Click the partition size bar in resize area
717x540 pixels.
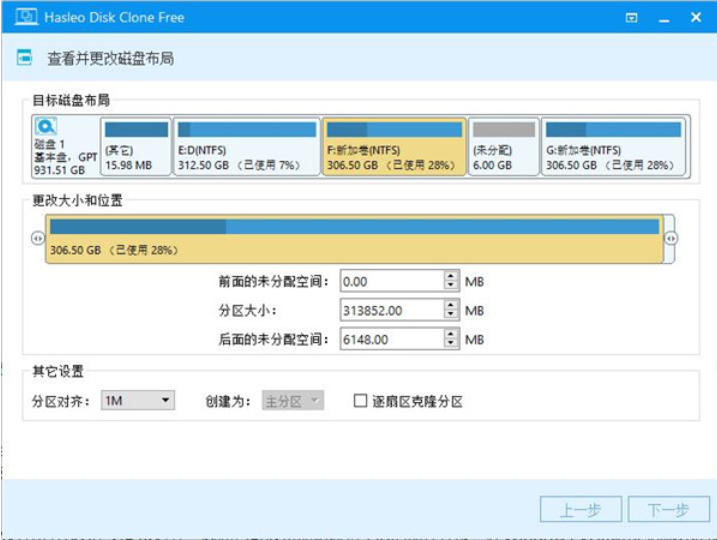pos(354,238)
